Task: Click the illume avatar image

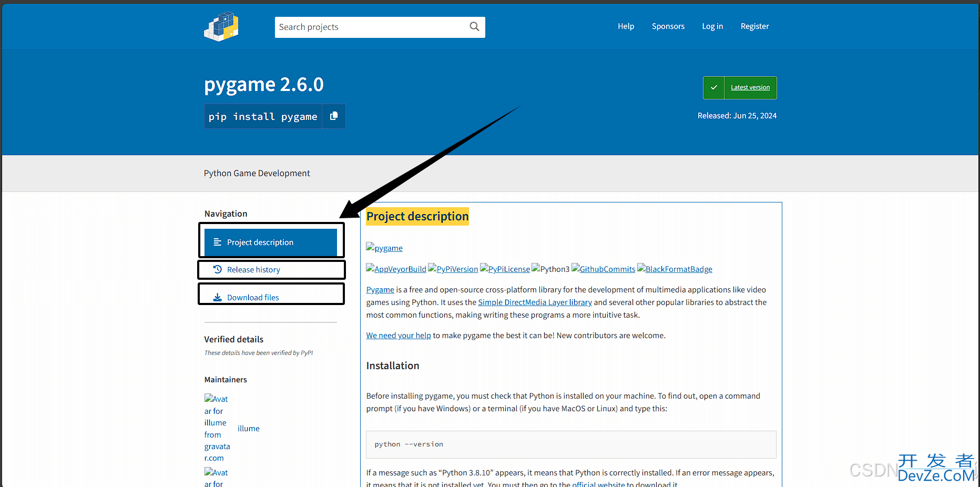Action: point(217,428)
